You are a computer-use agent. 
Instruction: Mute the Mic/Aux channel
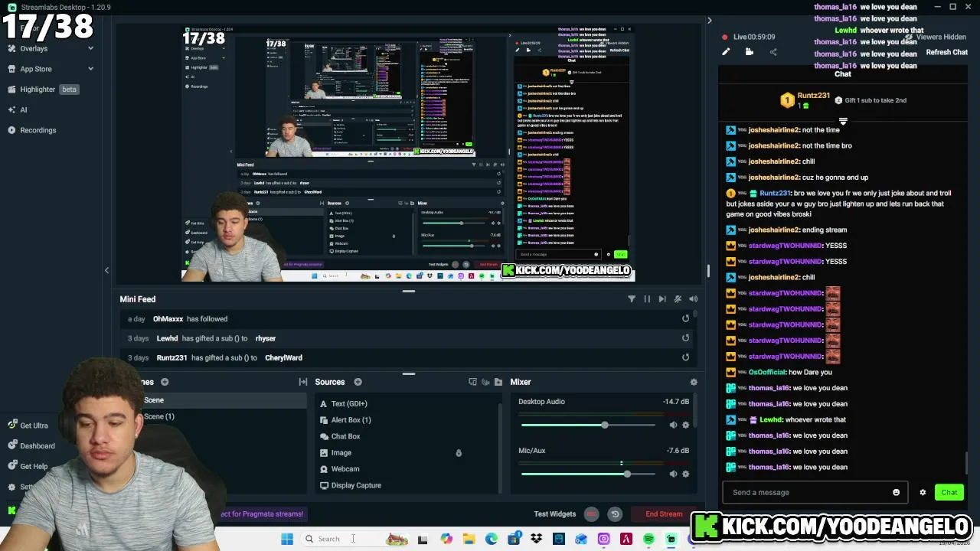pos(673,474)
